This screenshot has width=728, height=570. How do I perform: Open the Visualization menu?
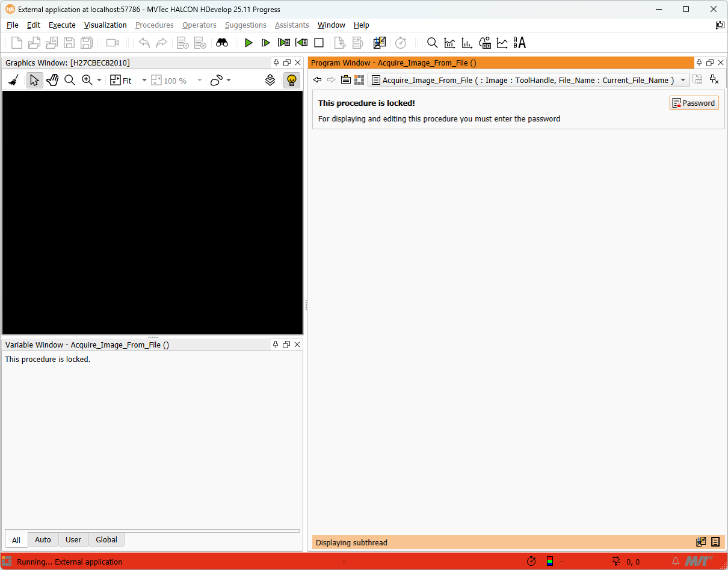105,25
